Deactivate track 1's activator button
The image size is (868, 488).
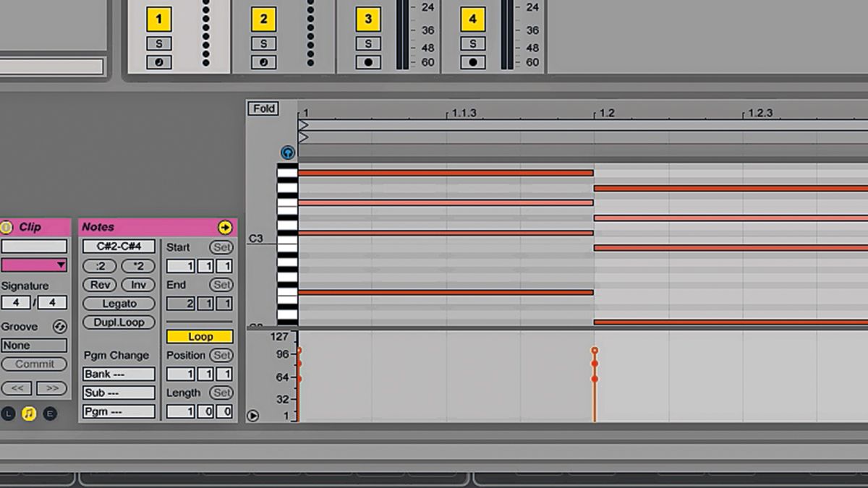158,19
